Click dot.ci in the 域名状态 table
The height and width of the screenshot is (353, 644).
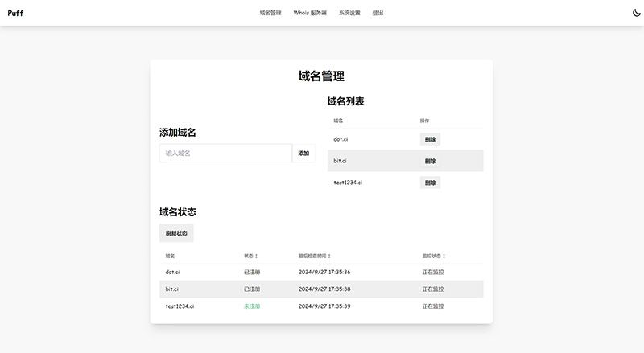pyautogui.click(x=172, y=272)
